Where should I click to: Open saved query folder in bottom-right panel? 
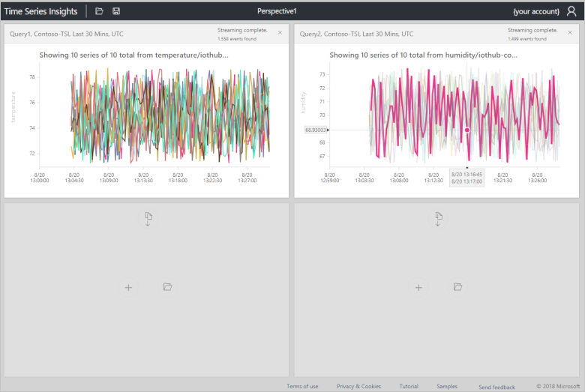click(457, 287)
